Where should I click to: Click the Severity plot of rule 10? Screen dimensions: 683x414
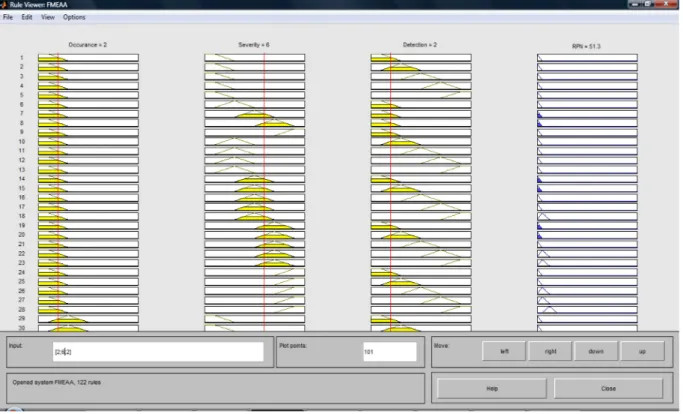click(256, 142)
